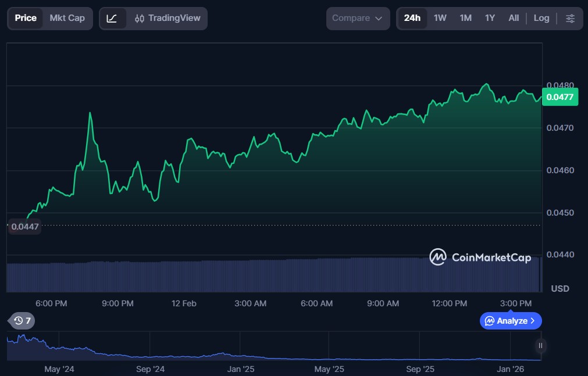Expand the Analyze button chevron
588x376 pixels.
533,321
